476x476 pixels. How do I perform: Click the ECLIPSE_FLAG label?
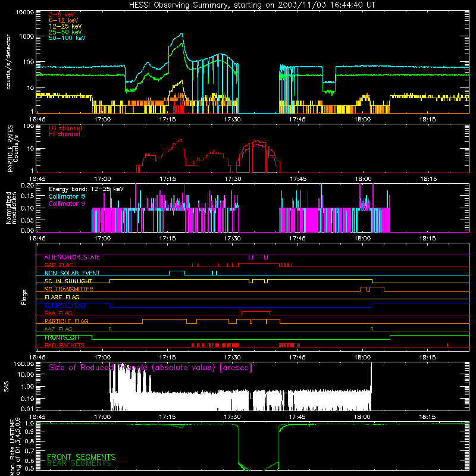tap(65, 305)
